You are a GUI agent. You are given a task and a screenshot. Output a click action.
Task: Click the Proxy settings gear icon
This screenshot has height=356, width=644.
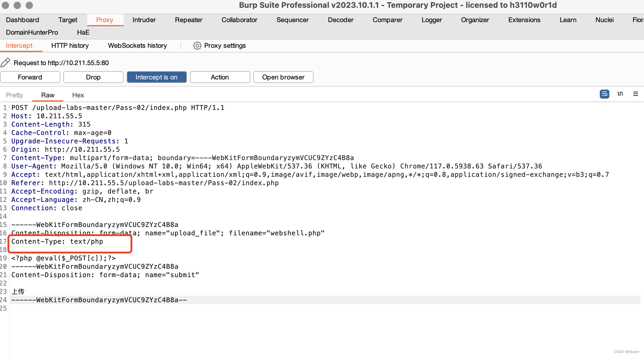197,46
